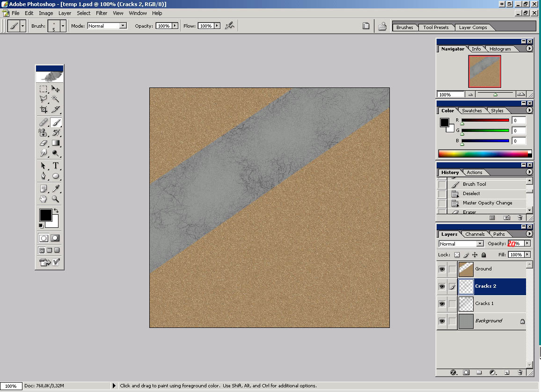This screenshot has width=541, height=392.
Task: Hide the Ground layer
Action: pyautogui.click(x=442, y=269)
